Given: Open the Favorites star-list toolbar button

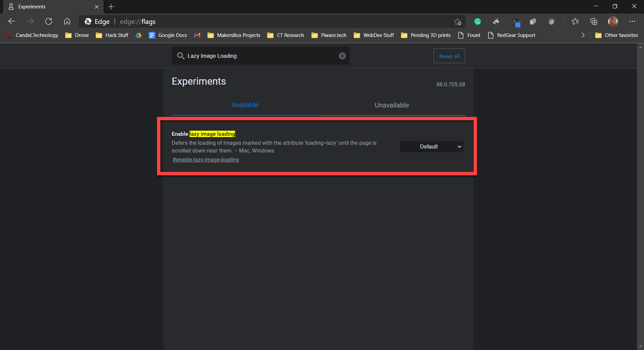Looking at the screenshot, I should 575,21.
